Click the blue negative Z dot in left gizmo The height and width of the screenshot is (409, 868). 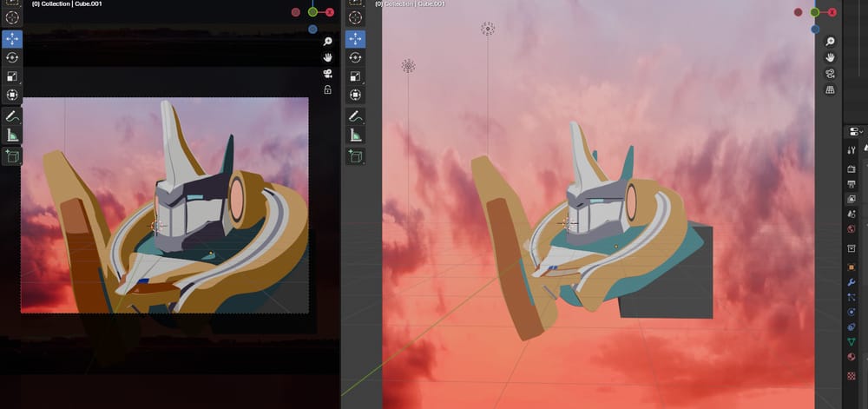coord(312,30)
